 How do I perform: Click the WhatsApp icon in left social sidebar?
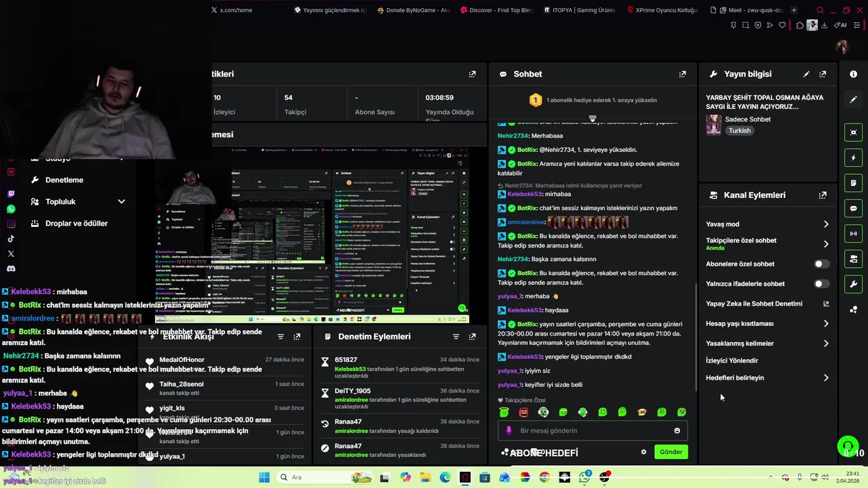pyautogui.click(x=11, y=209)
